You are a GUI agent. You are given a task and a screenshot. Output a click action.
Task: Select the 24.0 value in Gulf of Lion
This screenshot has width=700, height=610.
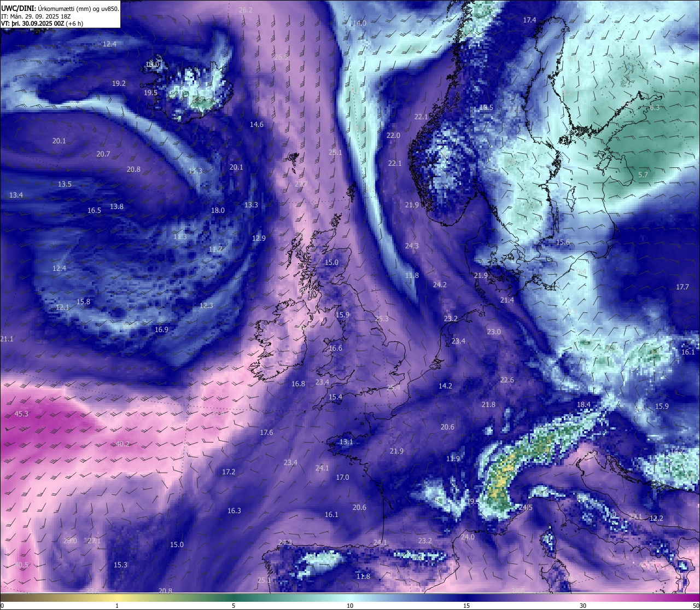coord(468,537)
